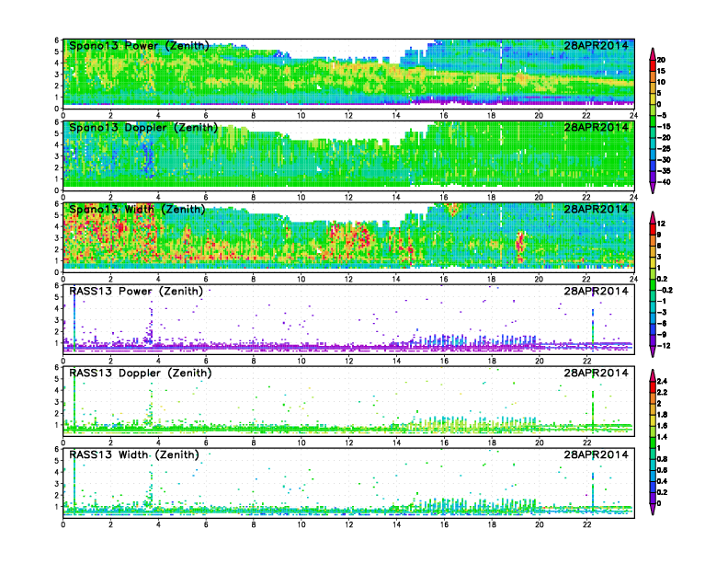Screen dimensions: 728x563
Task: Click the "Spano13 Power (Zenith)" panel title
Action: coord(140,46)
